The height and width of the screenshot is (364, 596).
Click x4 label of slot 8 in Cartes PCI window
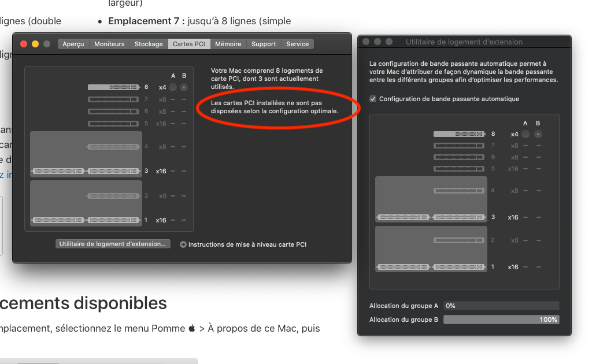click(162, 87)
